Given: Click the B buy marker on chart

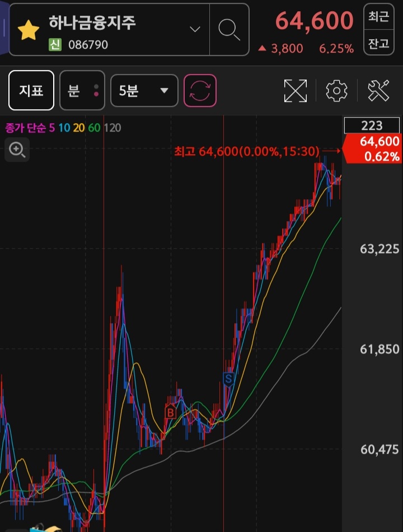Looking at the screenshot, I should (x=171, y=412).
